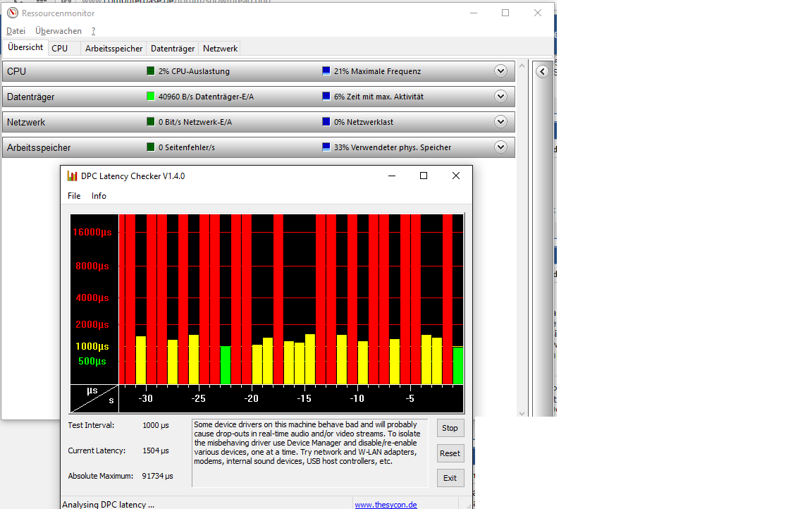Close the DPC Latency Checker window

tap(456, 176)
